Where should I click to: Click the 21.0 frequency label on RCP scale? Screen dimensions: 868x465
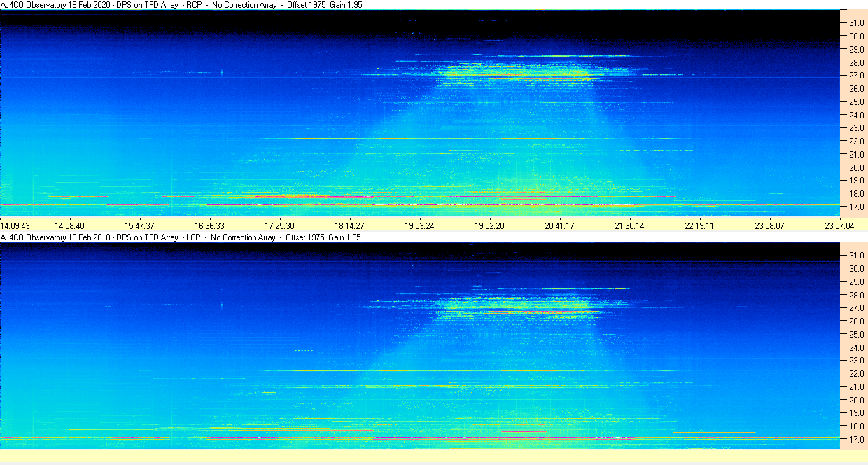(857, 155)
